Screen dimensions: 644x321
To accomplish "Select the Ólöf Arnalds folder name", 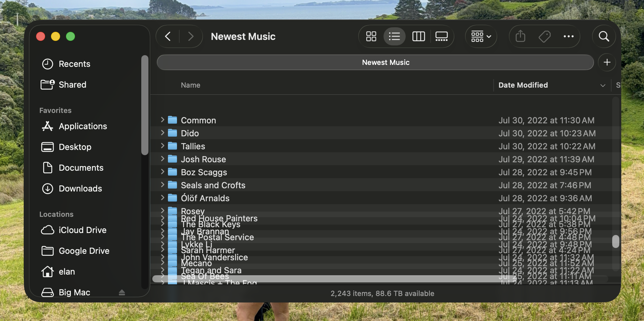I will tap(205, 198).
